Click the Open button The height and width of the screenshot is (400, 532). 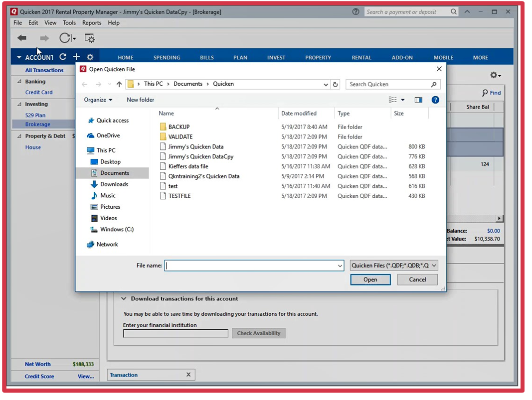[370, 279]
